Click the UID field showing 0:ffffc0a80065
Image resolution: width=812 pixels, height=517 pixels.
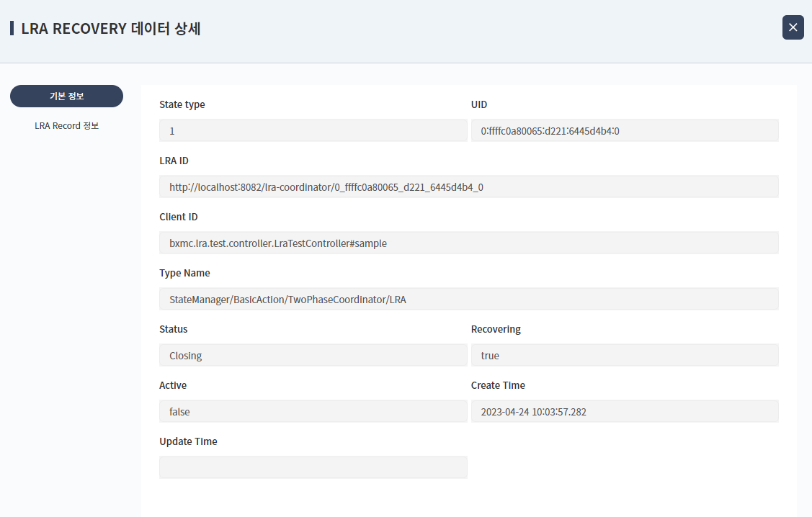[x=624, y=130]
